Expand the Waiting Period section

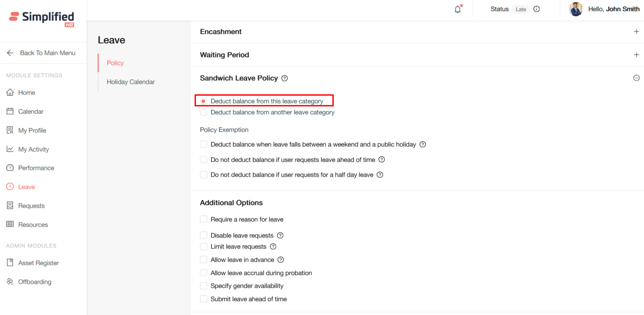click(636, 55)
